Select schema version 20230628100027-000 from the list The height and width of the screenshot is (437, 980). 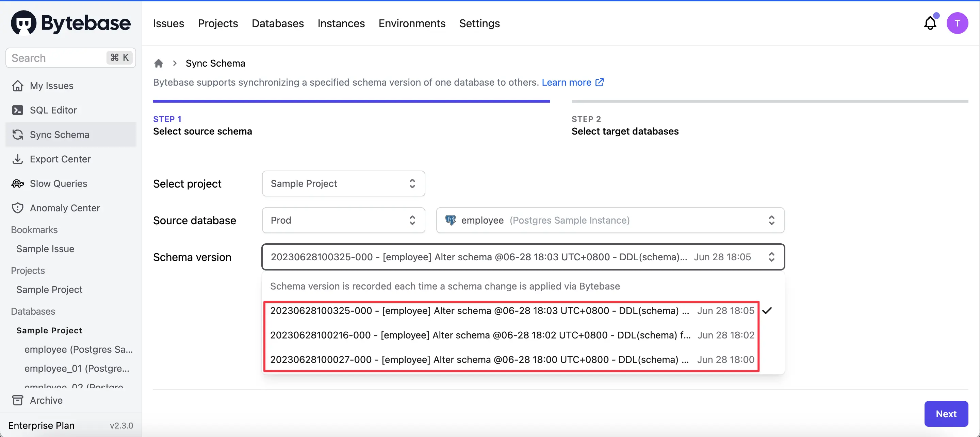(479, 360)
